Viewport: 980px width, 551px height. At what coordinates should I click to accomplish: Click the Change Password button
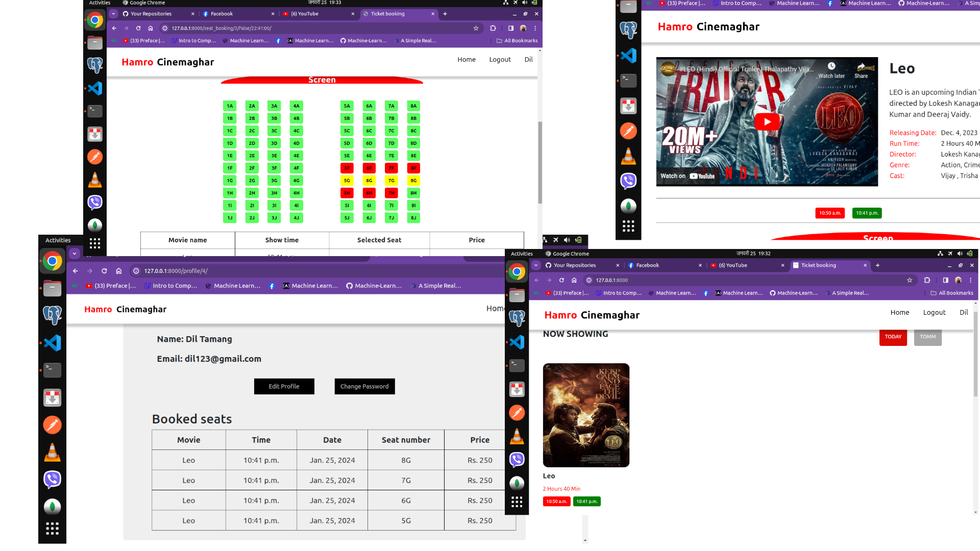[364, 386]
